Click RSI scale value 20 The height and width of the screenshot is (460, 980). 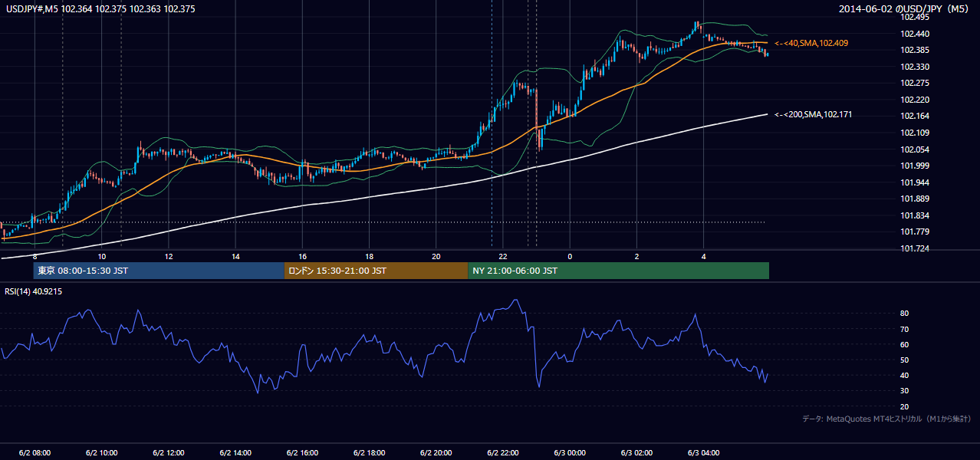[905, 406]
